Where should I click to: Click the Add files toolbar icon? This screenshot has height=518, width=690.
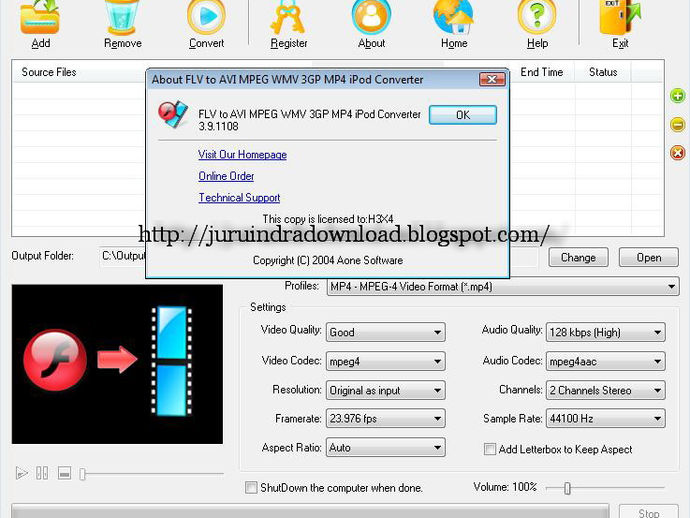[x=40, y=18]
